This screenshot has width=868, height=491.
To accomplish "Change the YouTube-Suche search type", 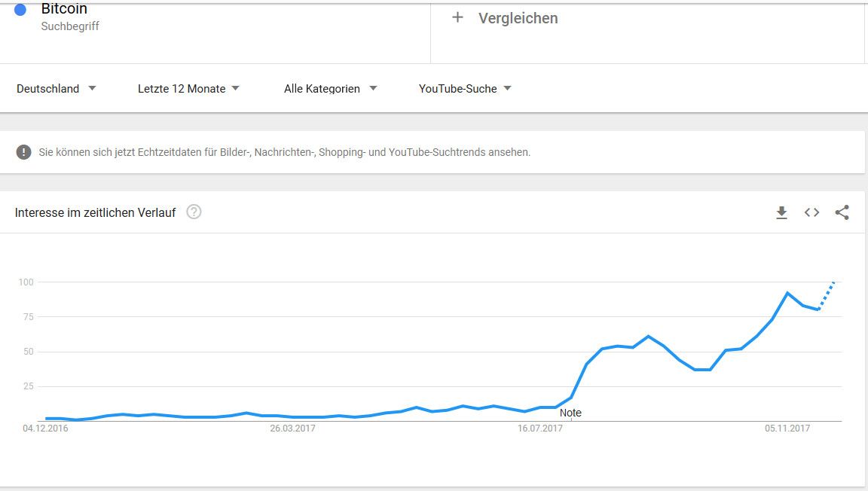I will click(465, 88).
